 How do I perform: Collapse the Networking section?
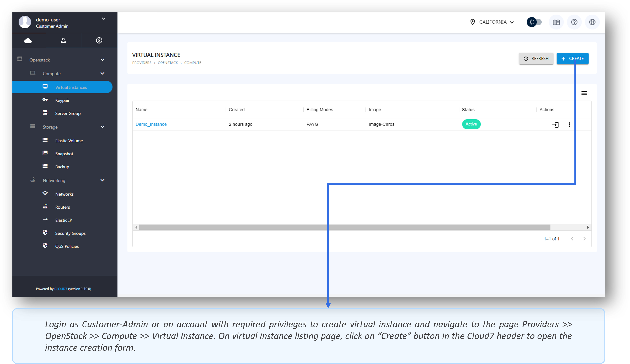coord(102,180)
